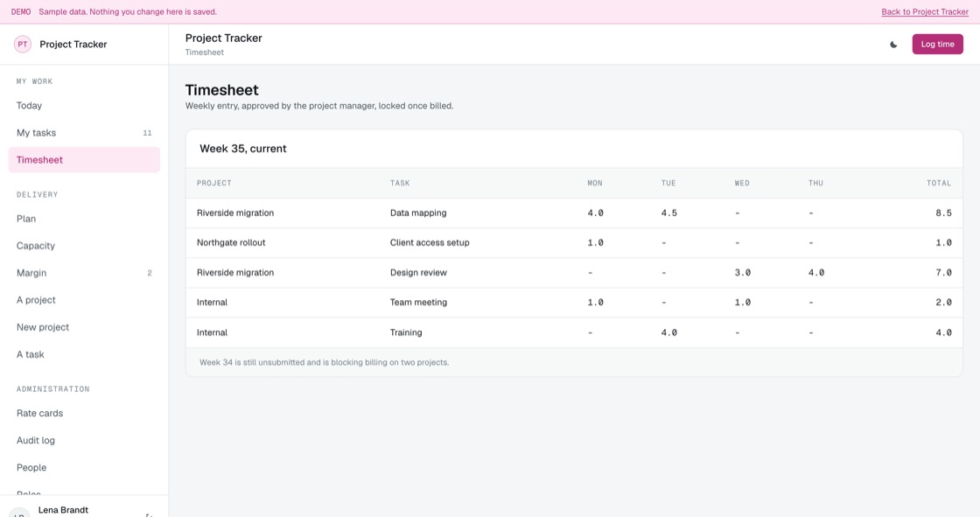
Task: Click the TASK column header
Action: click(x=400, y=183)
